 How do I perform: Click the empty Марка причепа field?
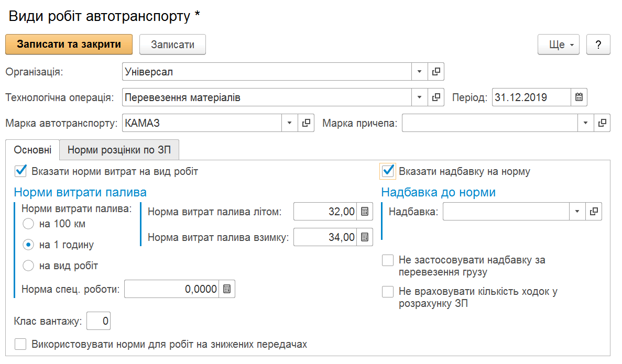490,123
